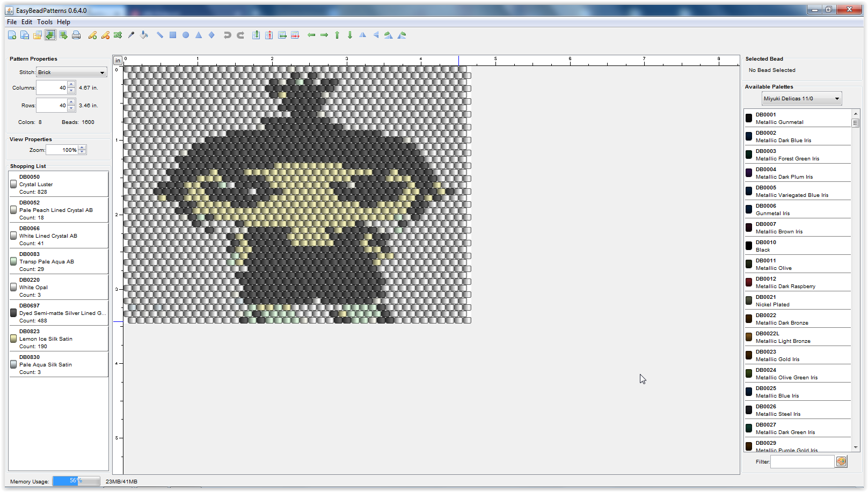Click the Redo arrow icon
The height and width of the screenshot is (492, 868).
(x=240, y=35)
